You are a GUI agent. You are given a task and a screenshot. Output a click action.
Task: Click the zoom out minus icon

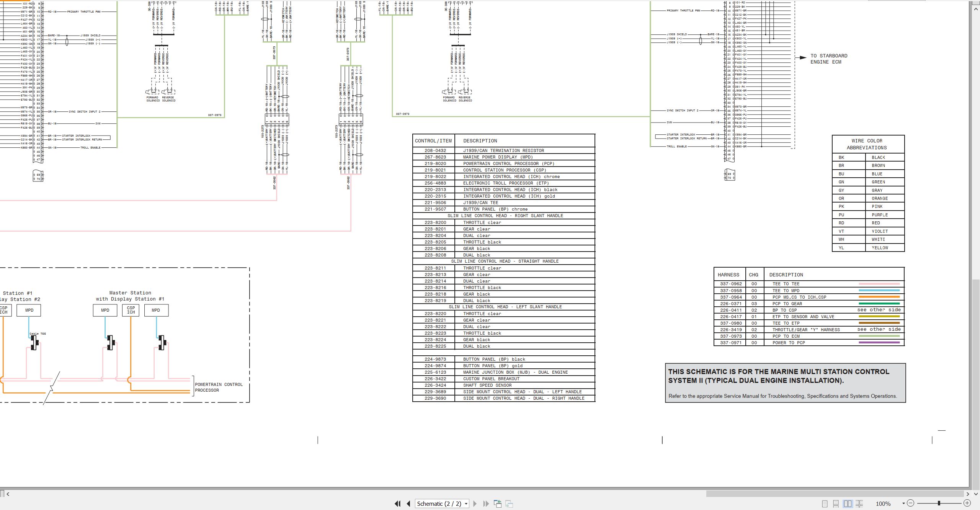coord(911,503)
